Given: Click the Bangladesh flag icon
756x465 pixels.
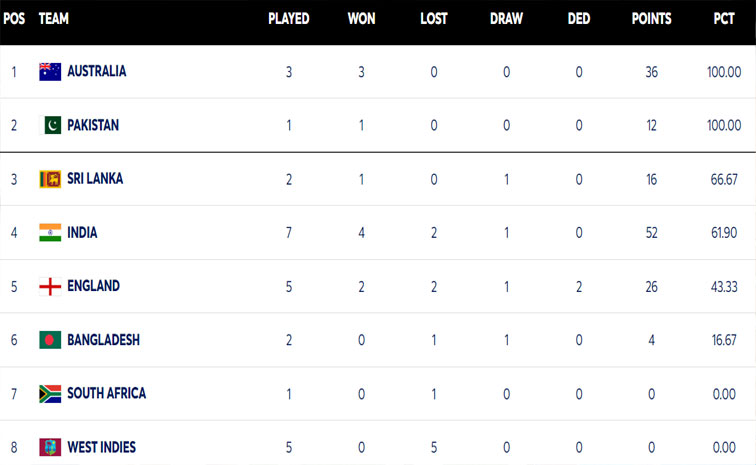Looking at the screenshot, I should point(50,340).
